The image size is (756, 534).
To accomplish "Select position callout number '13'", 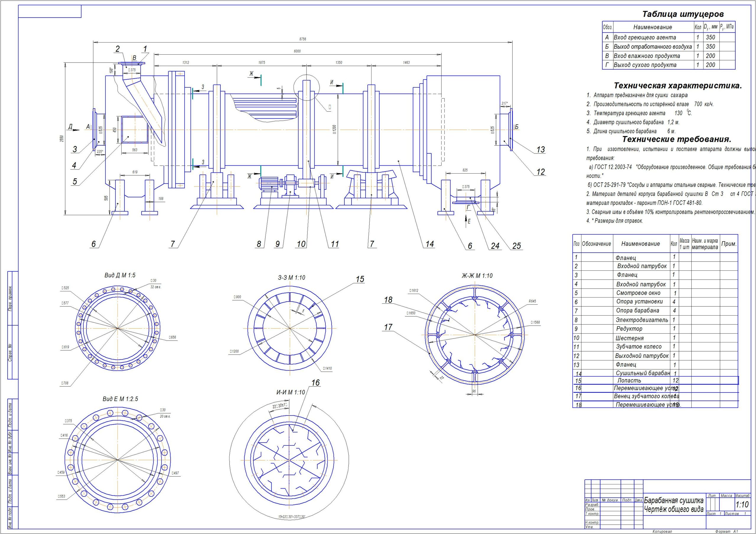I will (541, 149).
